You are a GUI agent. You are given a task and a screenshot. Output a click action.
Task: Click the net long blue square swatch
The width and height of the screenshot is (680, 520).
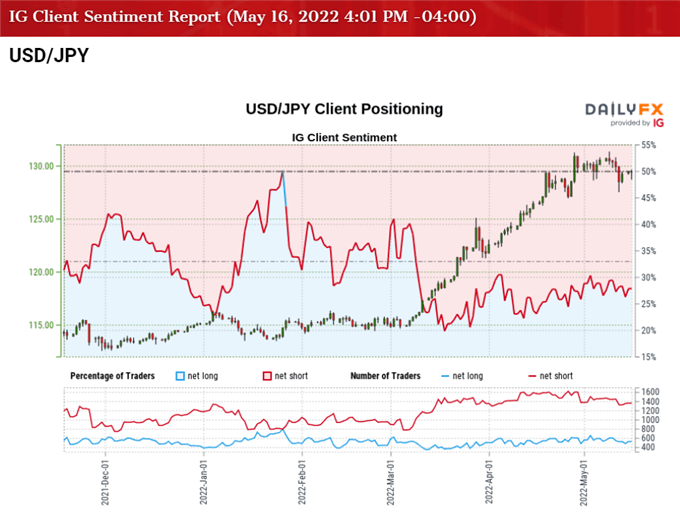point(180,376)
